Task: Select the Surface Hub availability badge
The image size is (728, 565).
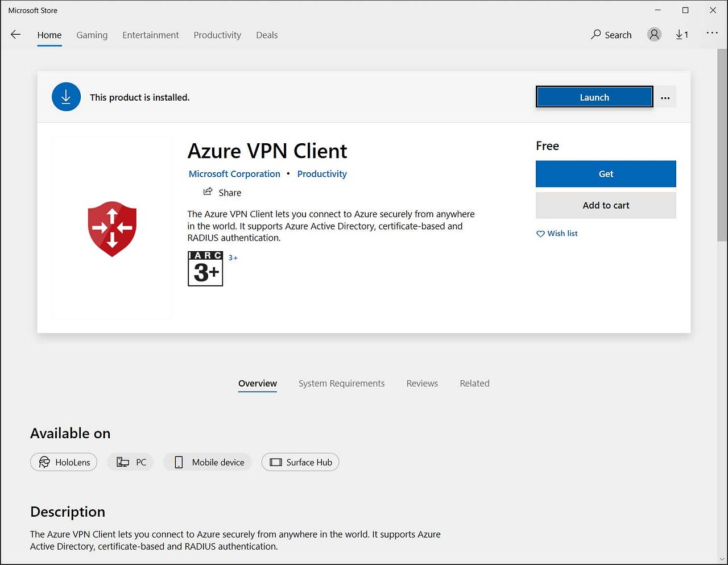Action: (x=300, y=462)
